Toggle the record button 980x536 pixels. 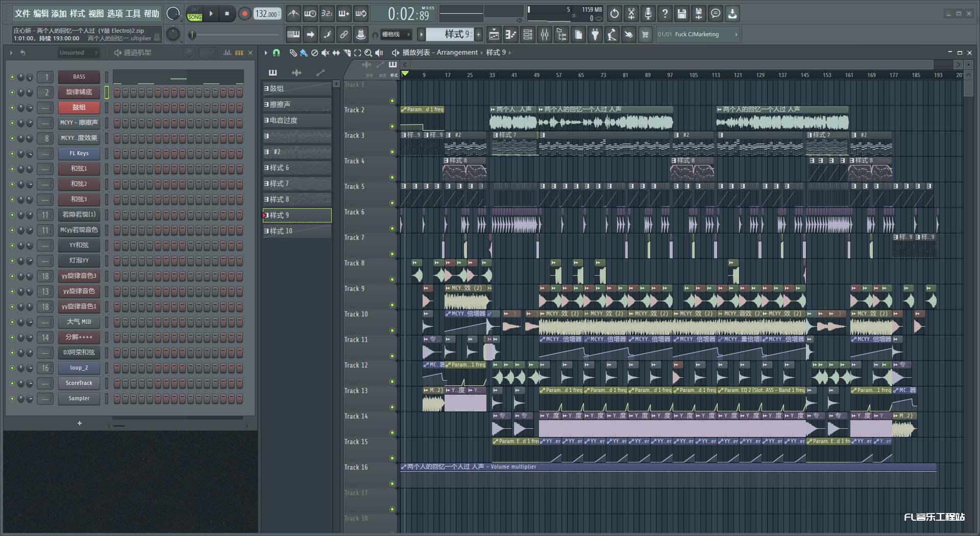244,14
